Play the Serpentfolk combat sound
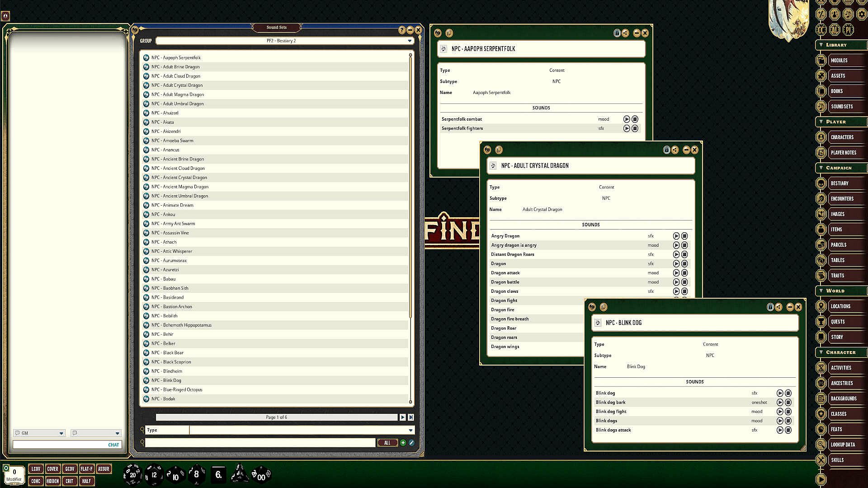This screenshot has width=868, height=488. click(627, 119)
